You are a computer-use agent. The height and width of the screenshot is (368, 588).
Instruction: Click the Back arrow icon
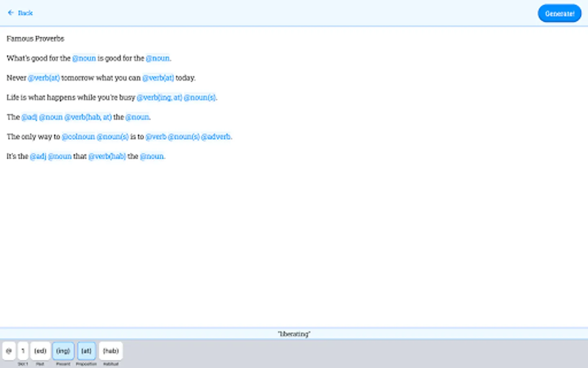pyautogui.click(x=11, y=13)
